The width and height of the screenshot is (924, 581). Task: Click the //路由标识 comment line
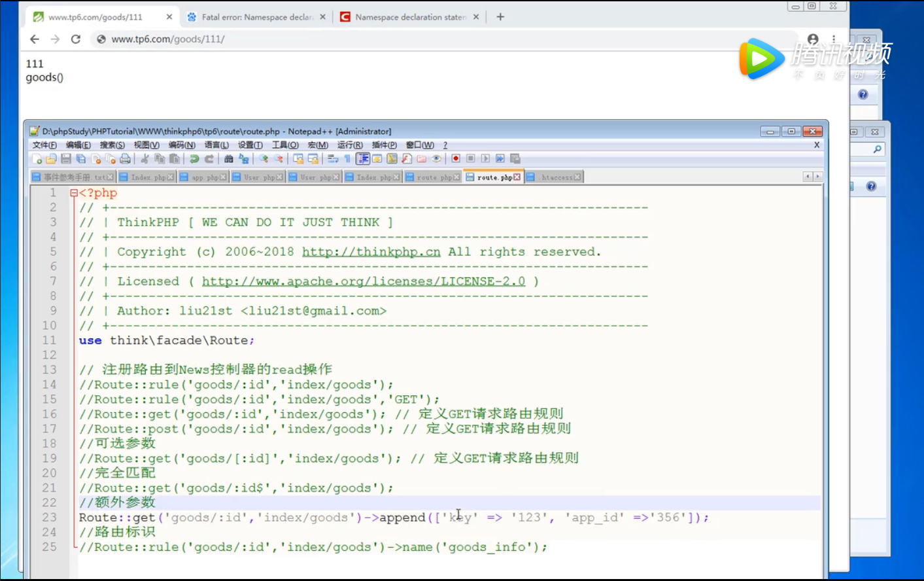point(117,532)
